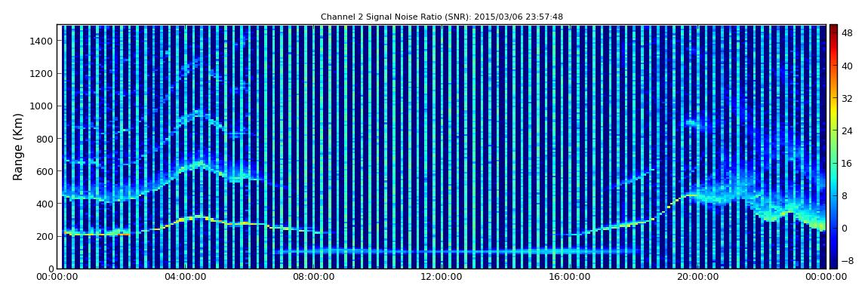Image resolution: width=868 pixels, height=307 pixels.
Task: Click the 1200 range tick label
Action: click(x=42, y=74)
